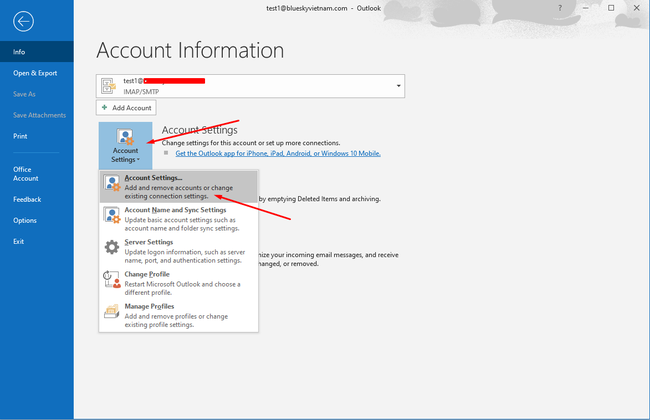The image size is (650, 420).
Task: Click the Account Name and Sync Settings icon
Action: pos(112,215)
